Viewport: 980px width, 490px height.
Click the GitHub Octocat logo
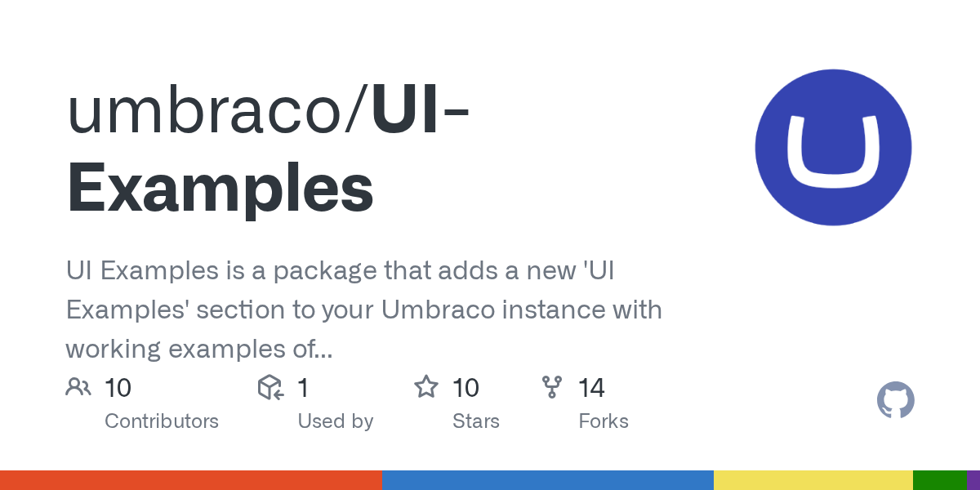click(895, 401)
